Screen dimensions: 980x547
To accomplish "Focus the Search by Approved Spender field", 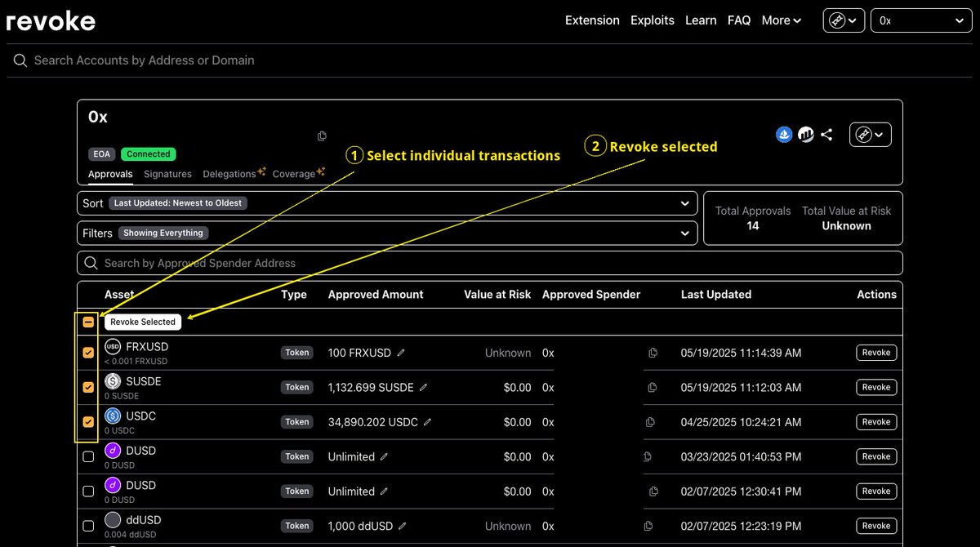I will tap(490, 263).
